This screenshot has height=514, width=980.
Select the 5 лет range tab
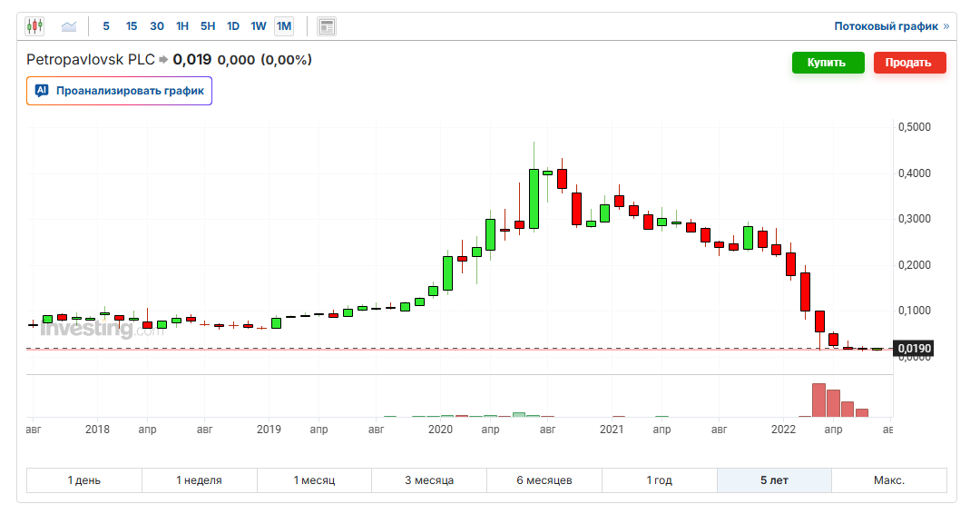(x=774, y=480)
